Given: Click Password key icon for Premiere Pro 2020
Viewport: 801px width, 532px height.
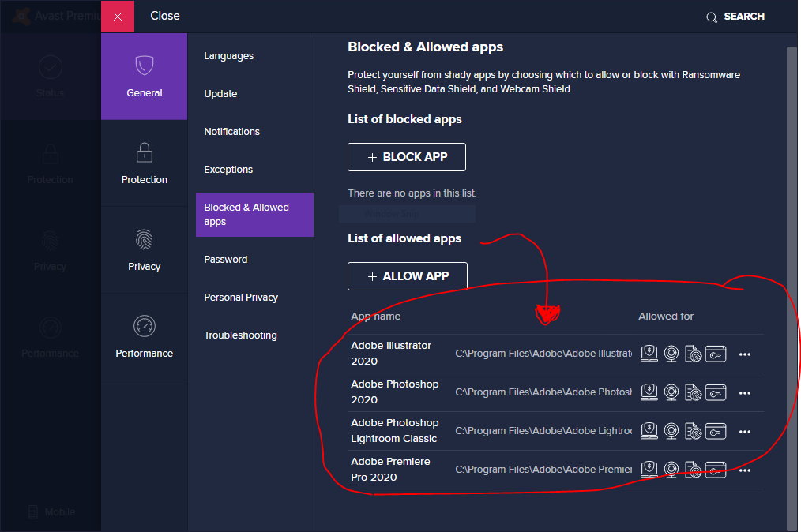Looking at the screenshot, I should [x=716, y=469].
